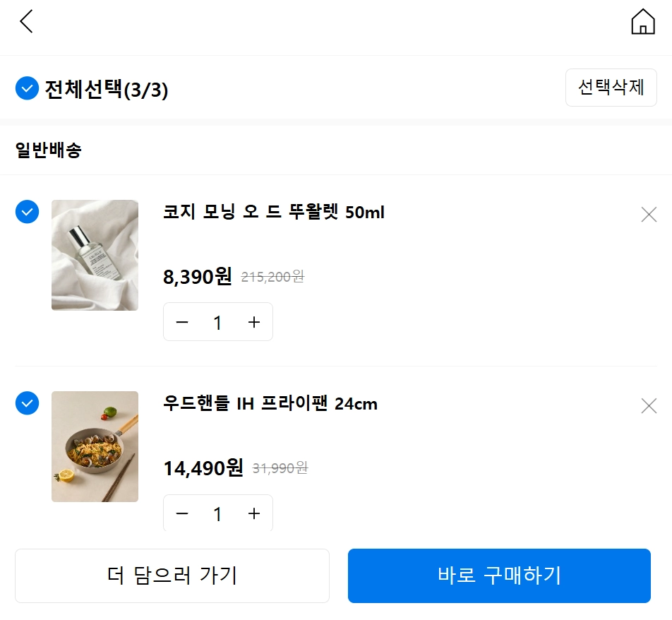Uncheck the 우드핸들 IH 프라이팬 item
Image resolution: width=672 pixels, height=620 pixels.
point(27,403)
